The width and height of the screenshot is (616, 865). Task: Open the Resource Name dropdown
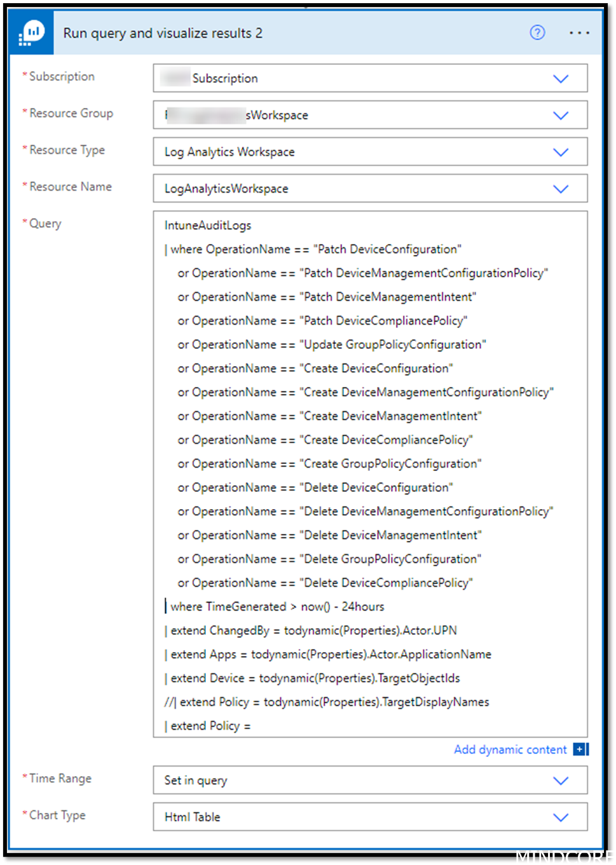[x=561, y=189]
